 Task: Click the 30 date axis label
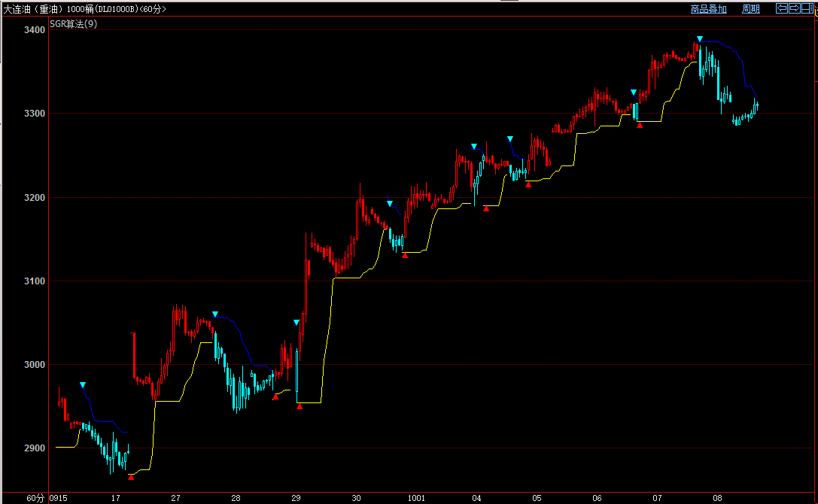pos(356,498)
